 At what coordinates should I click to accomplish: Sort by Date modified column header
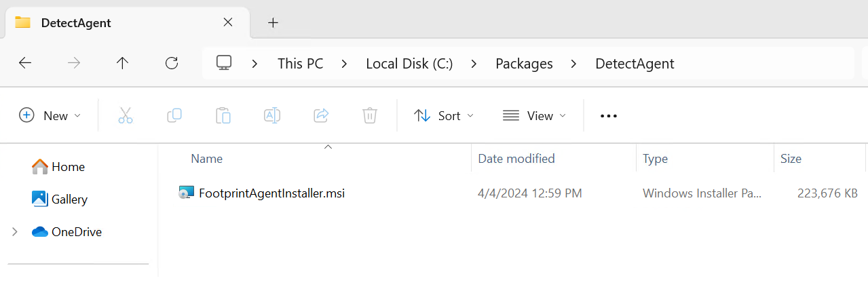click(516, 158)
